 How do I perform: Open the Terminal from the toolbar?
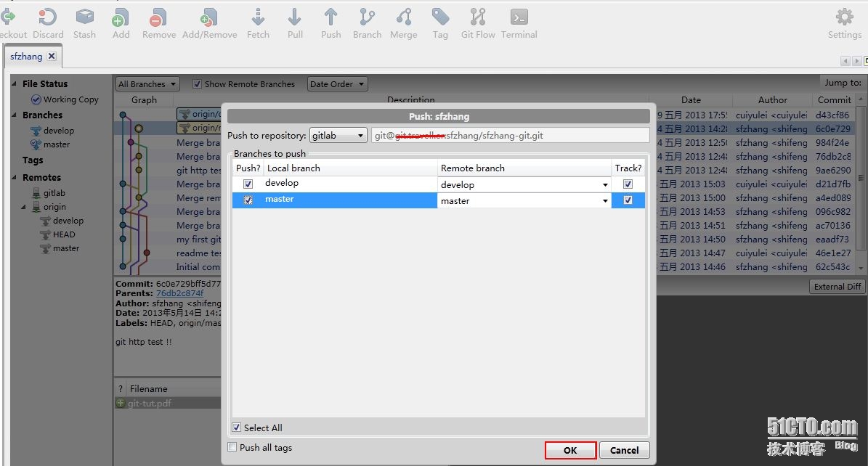click(x=519, y=23)
